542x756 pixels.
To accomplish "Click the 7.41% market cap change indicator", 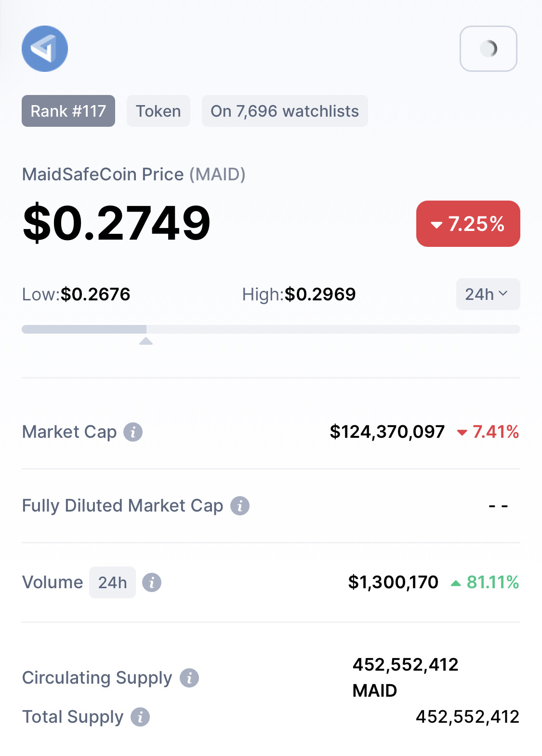I will (x=488, y=432).
